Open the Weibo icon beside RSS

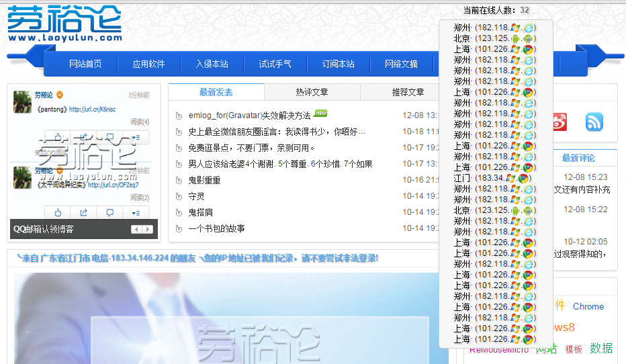[x=560, y=122]
